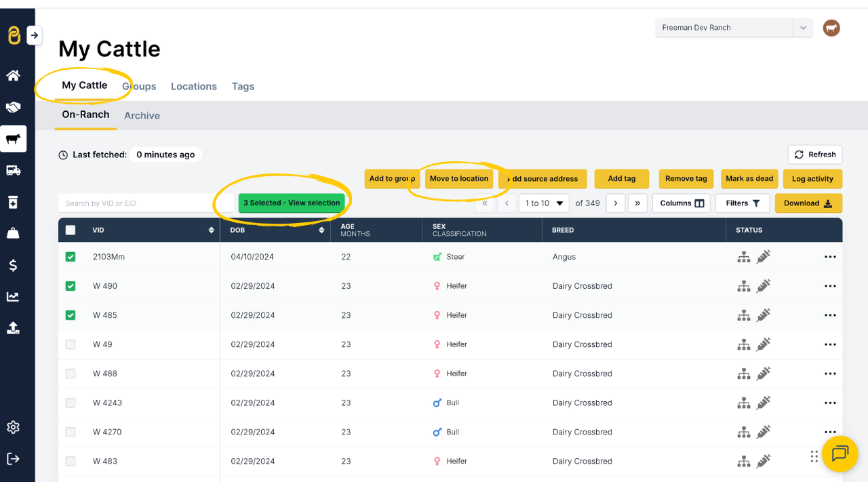This screenshot has height=488, width=868.
Task: Open the chart analytics sidebar icon
Action: [14, 296]
